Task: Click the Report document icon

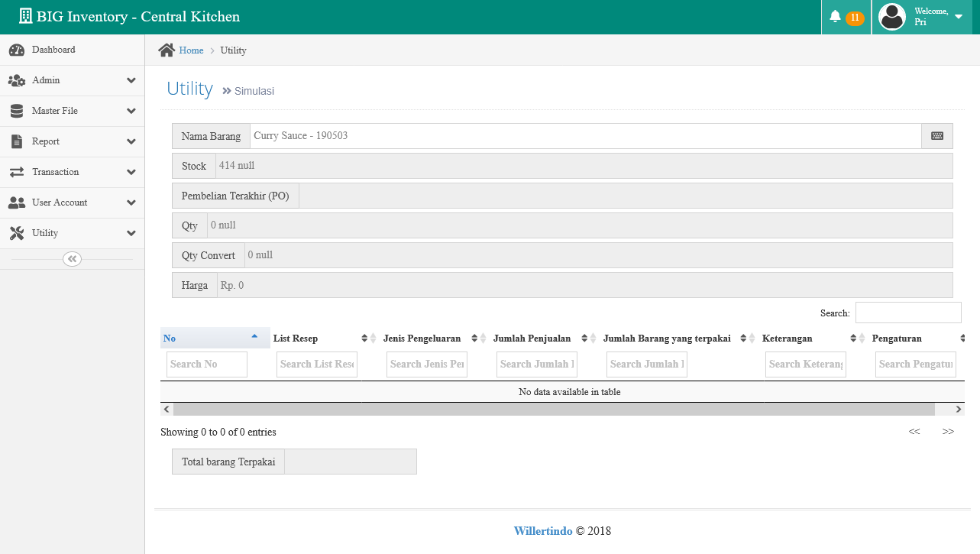Action: coord(17,142)
